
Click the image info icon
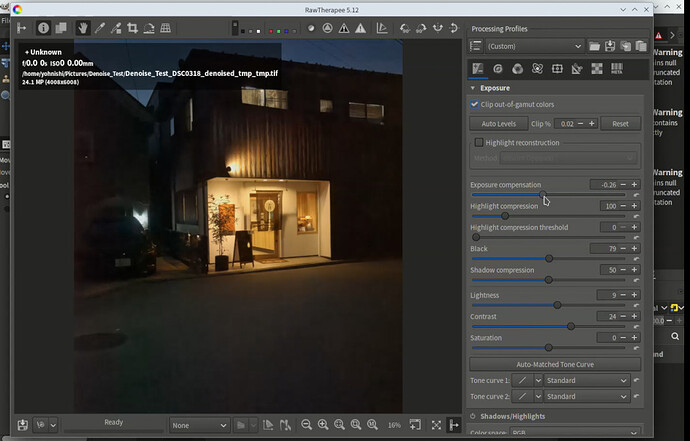(43, 28)
